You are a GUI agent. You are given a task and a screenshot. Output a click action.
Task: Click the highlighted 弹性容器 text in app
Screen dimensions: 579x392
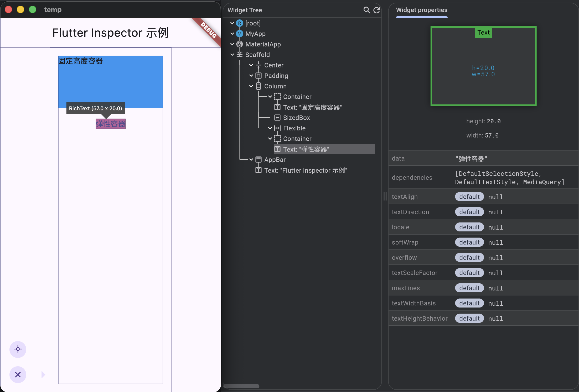point(111,124)
